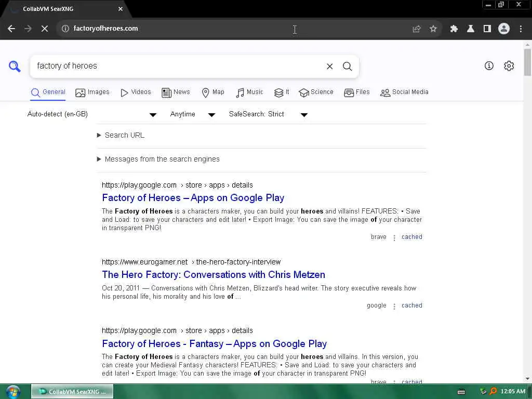Click the share page icon in address bar
532x399 pixels.
click(x=416, y=29)
